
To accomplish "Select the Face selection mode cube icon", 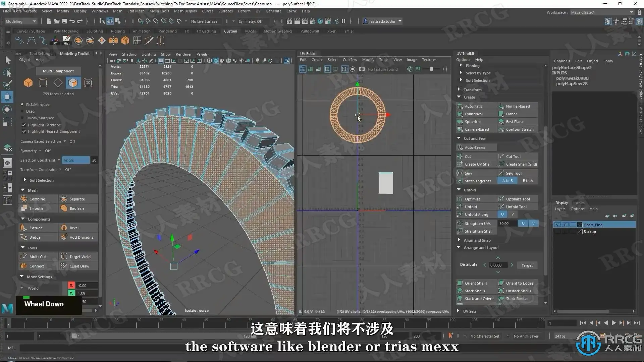I will (x=73, y=83).
